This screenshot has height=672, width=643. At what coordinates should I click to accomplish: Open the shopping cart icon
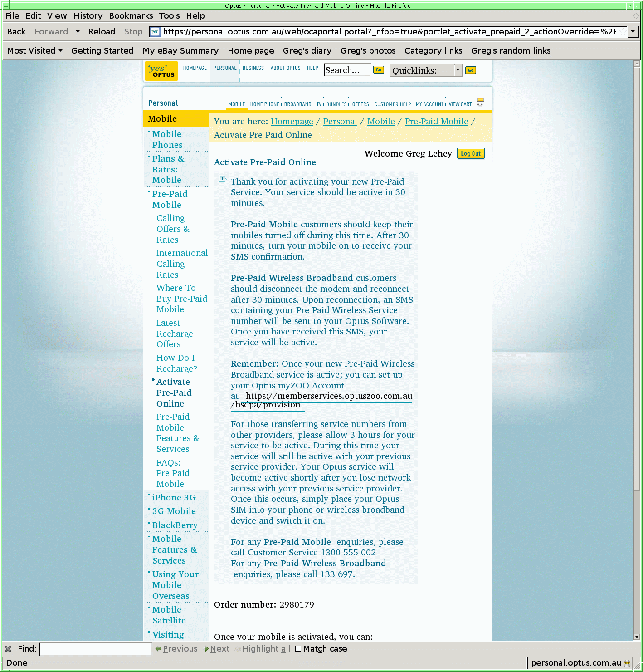[x=480, y=101]
